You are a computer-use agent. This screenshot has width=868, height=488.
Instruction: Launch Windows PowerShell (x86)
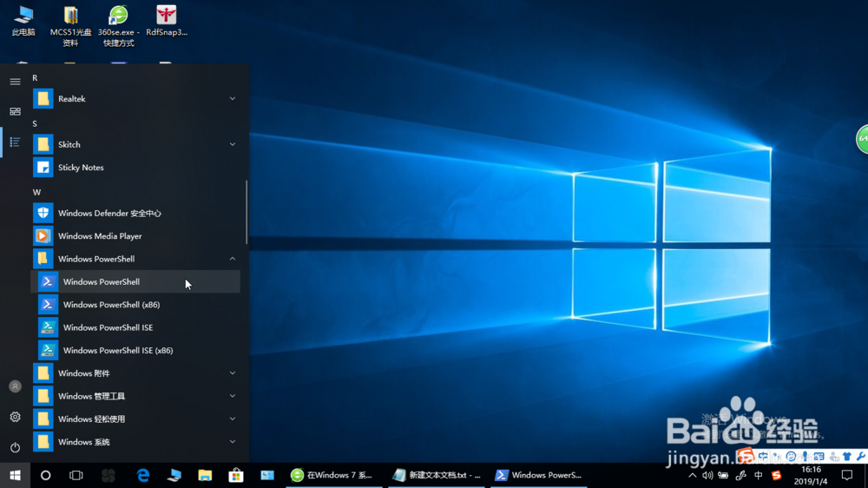(136, 305)
